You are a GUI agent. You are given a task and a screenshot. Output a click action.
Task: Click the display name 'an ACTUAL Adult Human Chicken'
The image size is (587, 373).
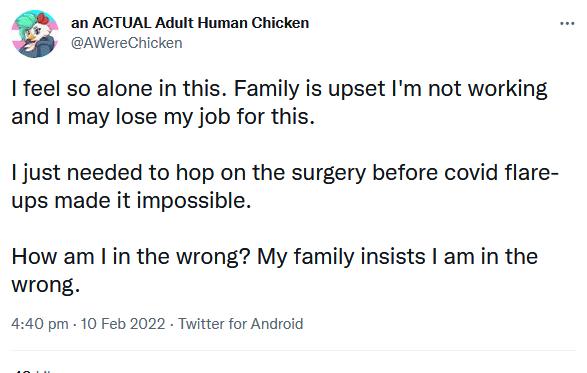tap(190, 23)
